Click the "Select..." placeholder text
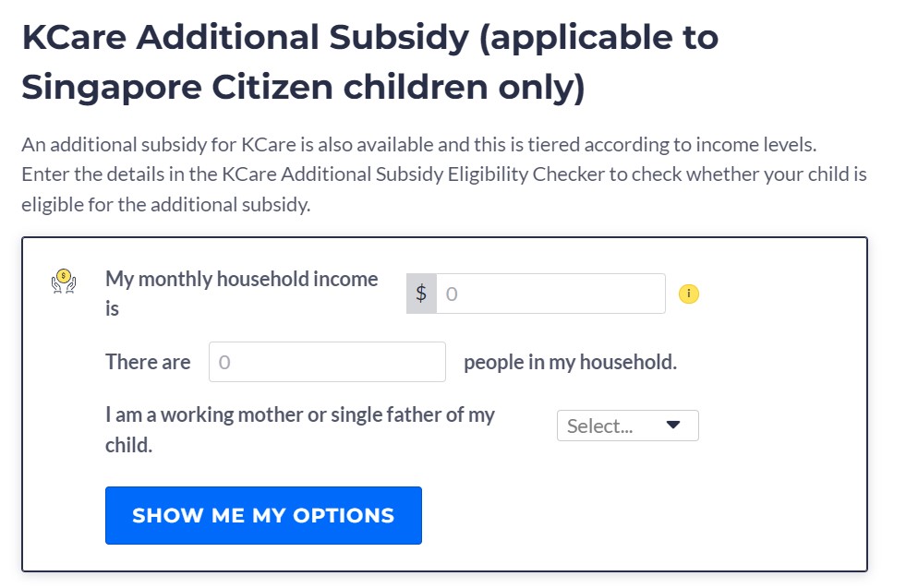This screenshot has width=906, height=588. [599, 426]
